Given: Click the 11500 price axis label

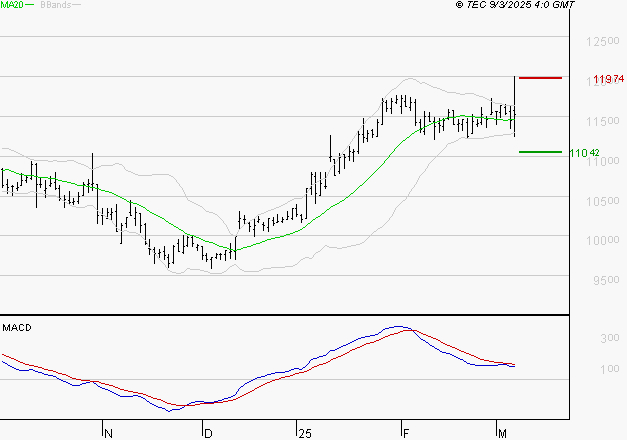Looking at the screenshot, I should click(x=603, y=121).
